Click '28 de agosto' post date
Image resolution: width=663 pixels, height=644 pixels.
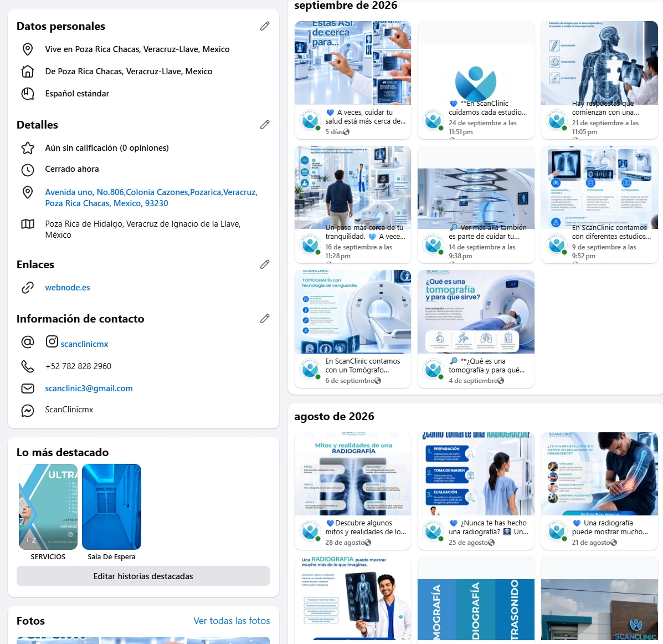point(345,543)
